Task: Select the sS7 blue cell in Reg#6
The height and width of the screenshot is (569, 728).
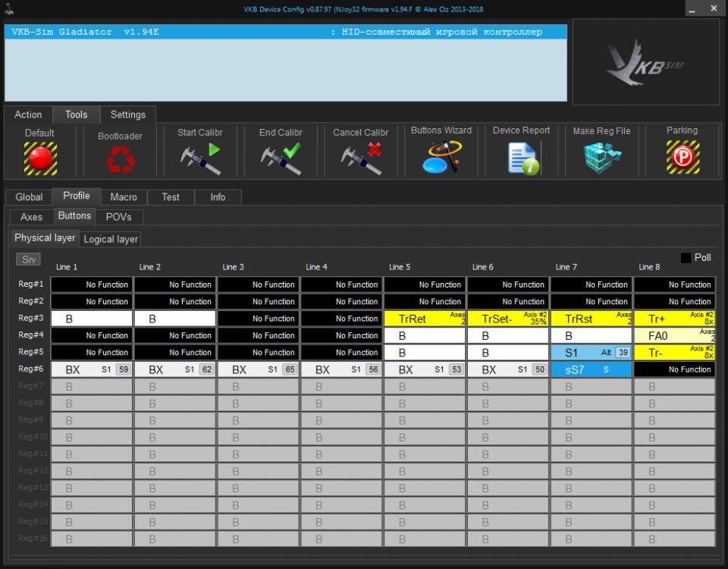Action: coord(591,369)
